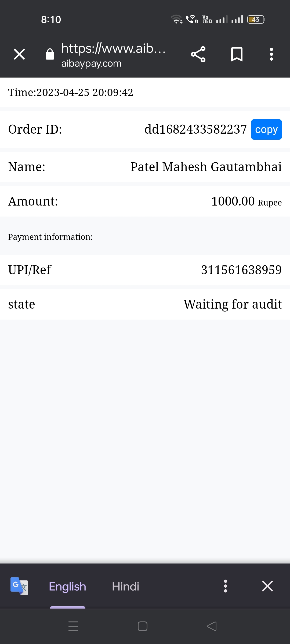Viewport: 290px width, 644px height.
Task: Dismiss the translate bar
Action: tap(267, 586)
